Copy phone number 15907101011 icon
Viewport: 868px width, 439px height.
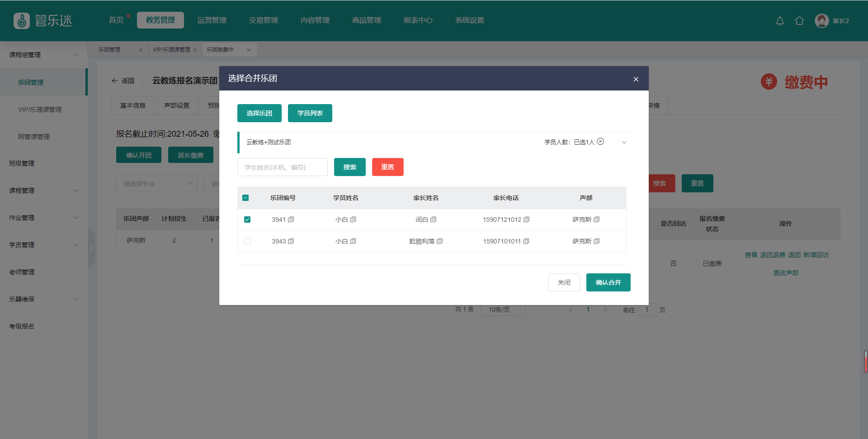click(526, 241)
